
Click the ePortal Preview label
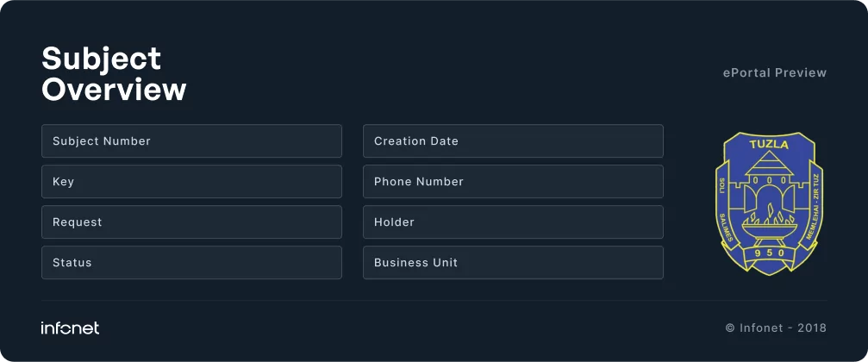coord(774,73)
